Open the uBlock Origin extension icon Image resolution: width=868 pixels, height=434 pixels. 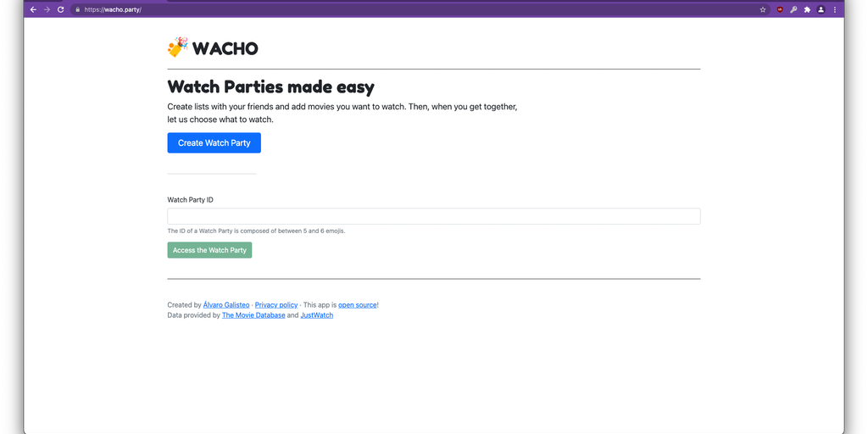pos(780,9)
